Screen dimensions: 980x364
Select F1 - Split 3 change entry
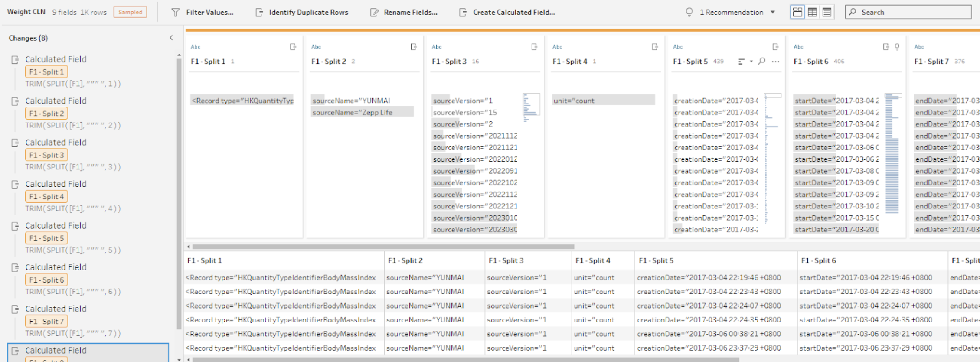click(x=46, y=155)
